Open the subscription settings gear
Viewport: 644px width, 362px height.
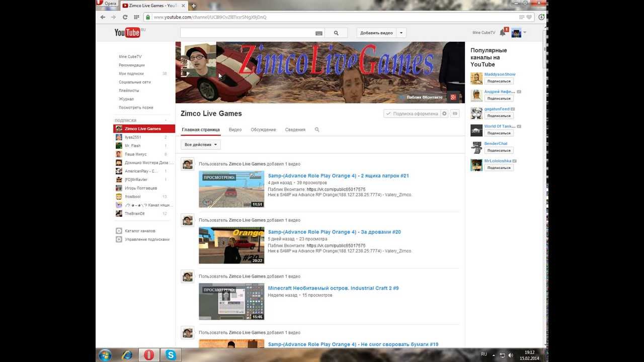[444, 114]
